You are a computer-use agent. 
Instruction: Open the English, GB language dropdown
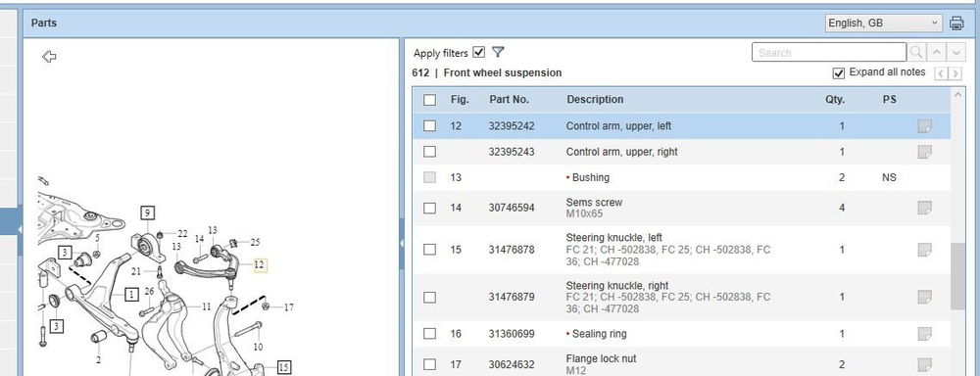coord(883,23)
